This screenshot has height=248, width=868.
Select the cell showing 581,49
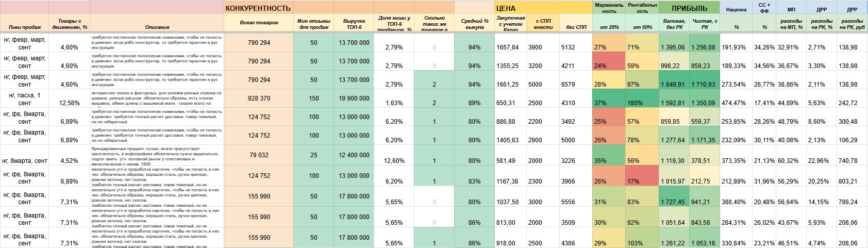pyautogui.click(x=510, y=155)
